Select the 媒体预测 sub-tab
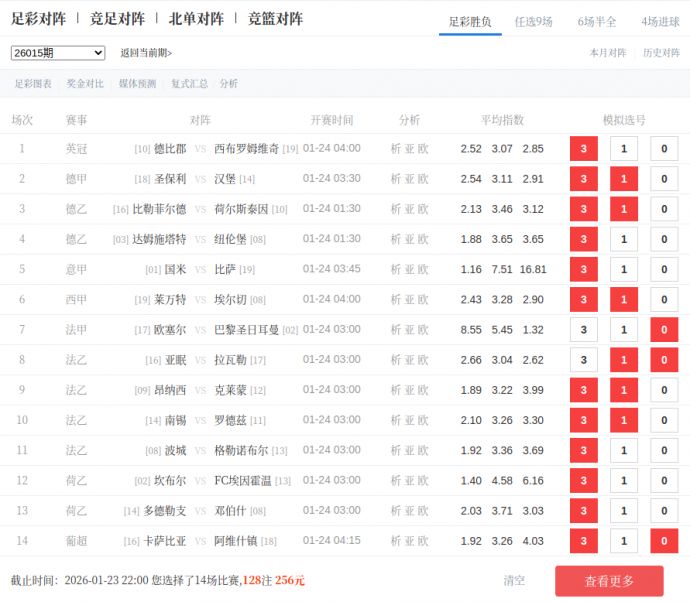Screen dimensions: 690x602 (x=137, y=84)
